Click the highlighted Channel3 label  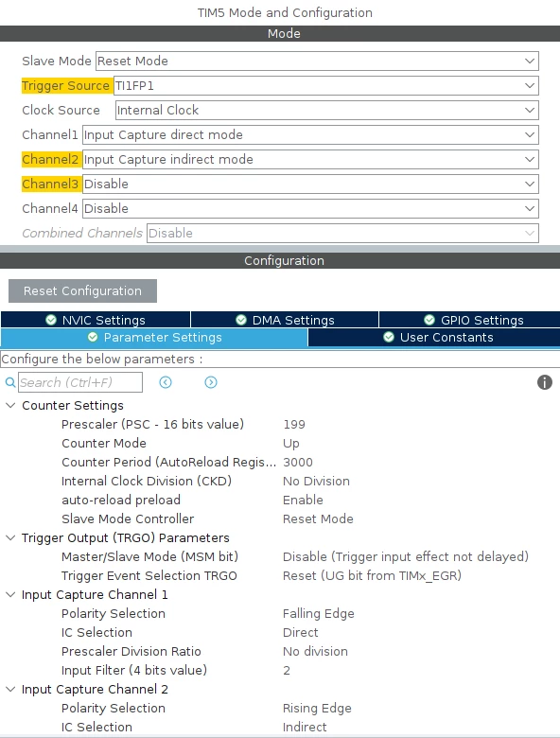coord(50,184)
